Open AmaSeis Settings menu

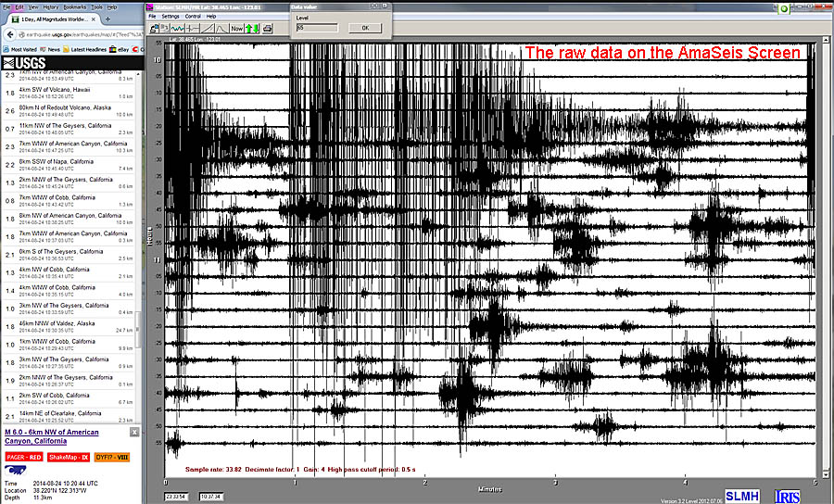coord(171,17)
